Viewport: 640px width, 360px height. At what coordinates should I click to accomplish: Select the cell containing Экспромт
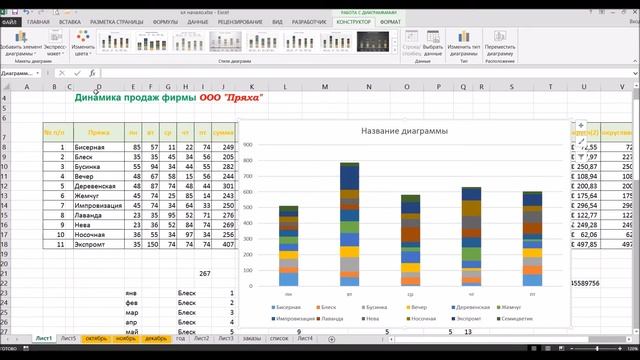[x=99, y=244]
